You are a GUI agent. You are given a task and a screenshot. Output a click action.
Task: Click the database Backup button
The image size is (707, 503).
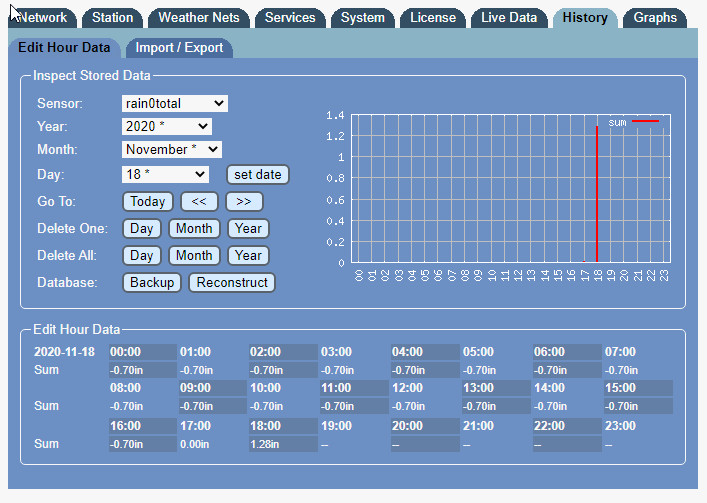click(x=152, y=283)
